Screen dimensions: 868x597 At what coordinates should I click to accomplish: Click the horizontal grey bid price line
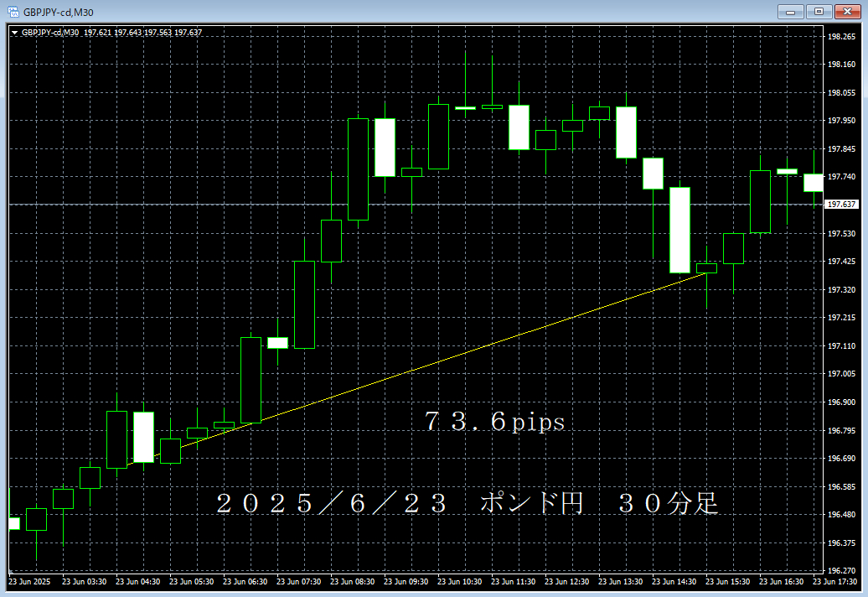tap(419, 204)
